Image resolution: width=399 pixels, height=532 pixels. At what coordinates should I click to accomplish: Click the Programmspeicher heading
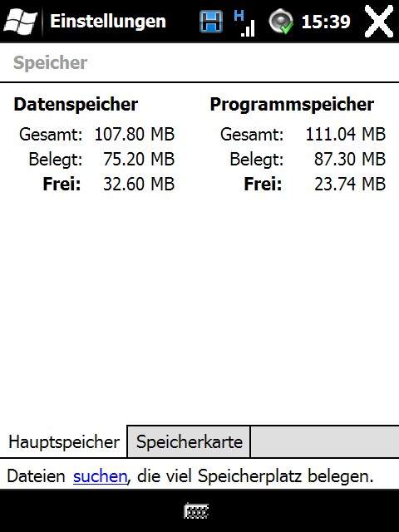coord(292,104)
